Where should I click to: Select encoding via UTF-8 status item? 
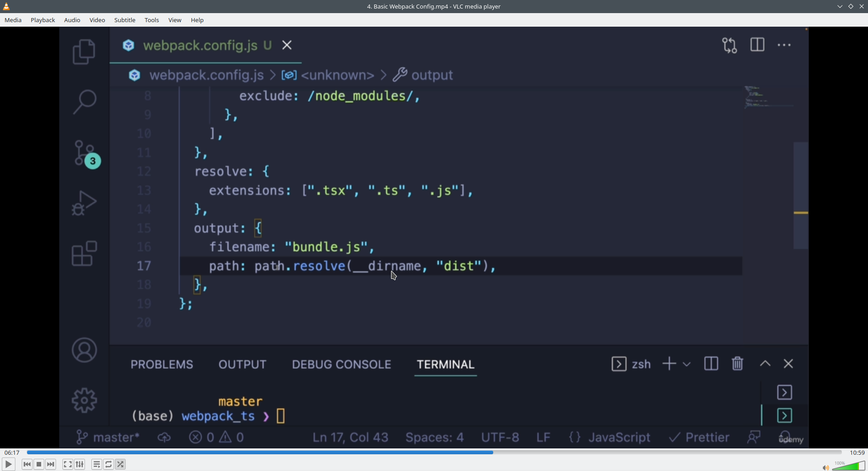pyautogui.click(x=500, y=438)
